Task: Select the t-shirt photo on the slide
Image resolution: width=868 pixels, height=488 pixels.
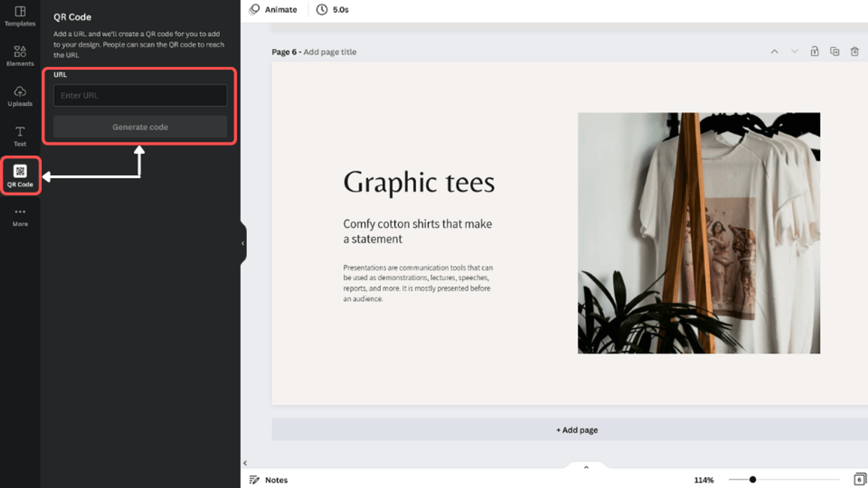Action: [x=699, y=233]
